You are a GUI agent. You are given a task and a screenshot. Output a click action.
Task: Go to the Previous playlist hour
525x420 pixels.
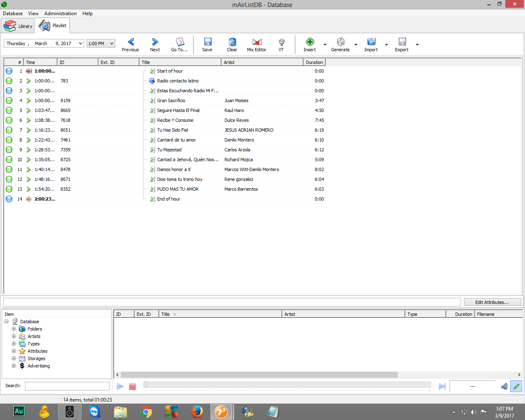tap(130, 45)
